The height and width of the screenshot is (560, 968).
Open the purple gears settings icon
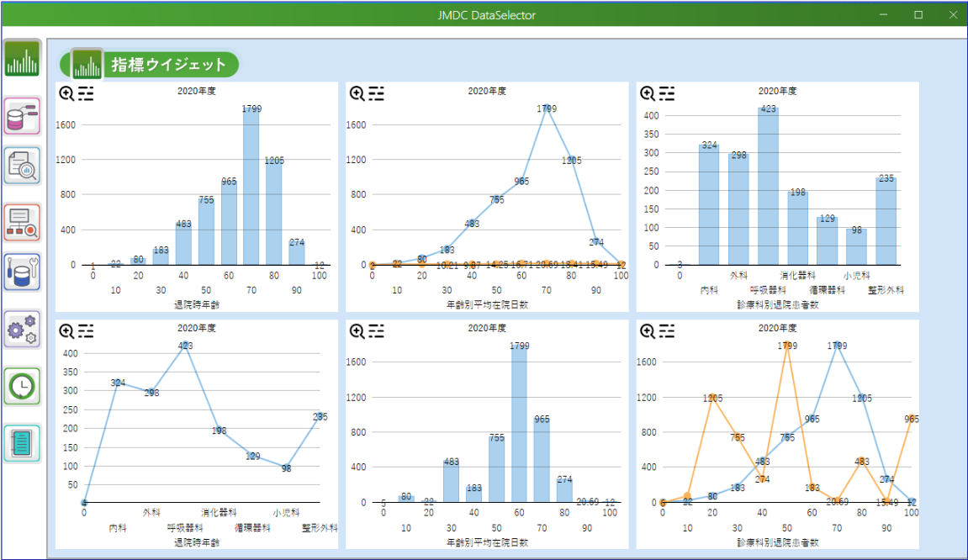coord(23,330)
